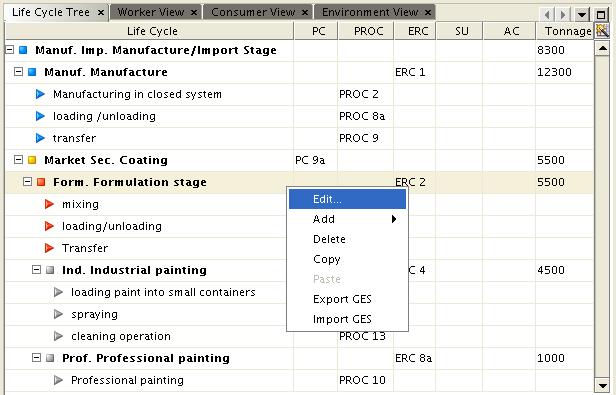Click the red arrow icon next to mixing
The width and height of the screenshot is (616, 395).
[49, 204]
